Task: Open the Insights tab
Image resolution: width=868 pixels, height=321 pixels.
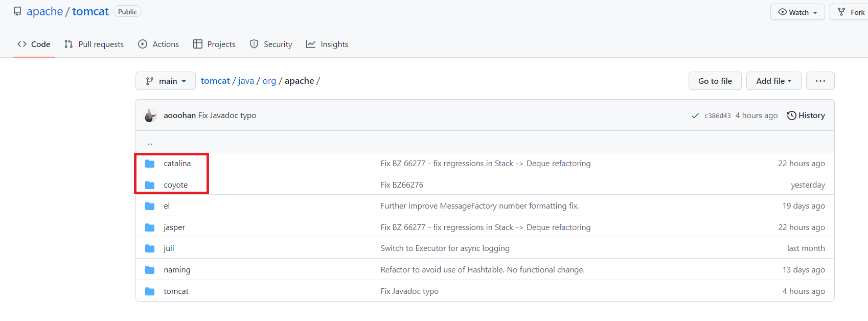Action: tap(327, 44)
